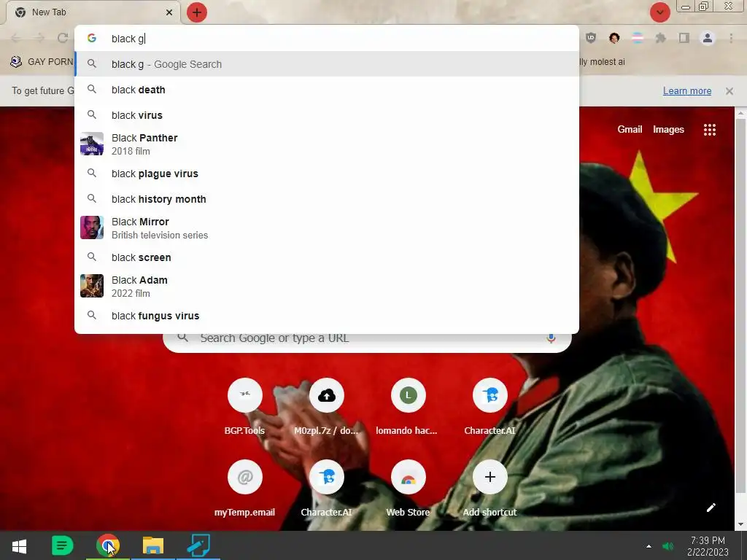Screen dimensions: 747x560
Task: Click the Black Adam poster thumbnail
Action: click(92, 286)
